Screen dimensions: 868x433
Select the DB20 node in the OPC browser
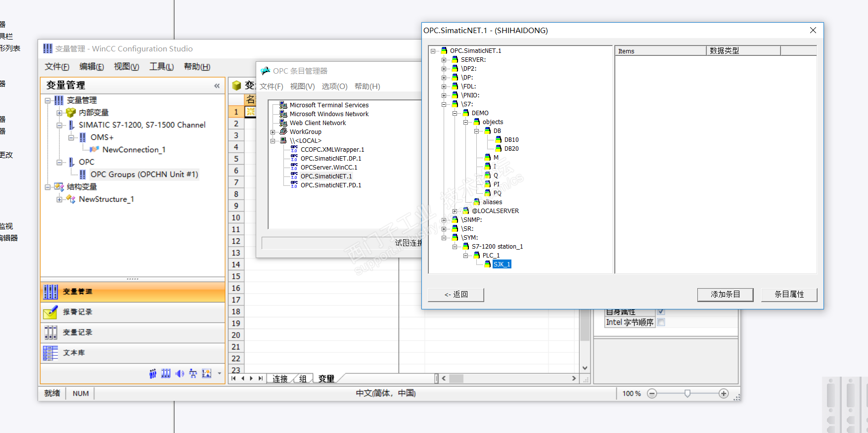511,149
